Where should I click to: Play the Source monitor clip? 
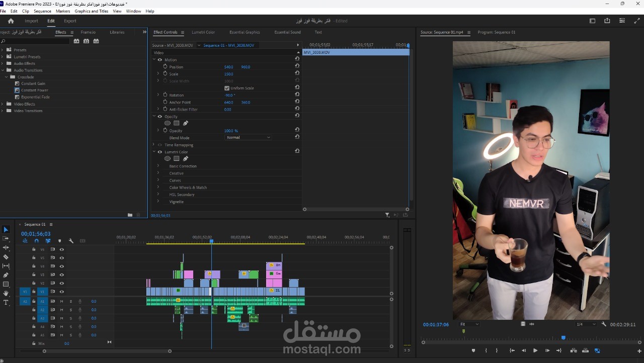(x=535, y=350)
